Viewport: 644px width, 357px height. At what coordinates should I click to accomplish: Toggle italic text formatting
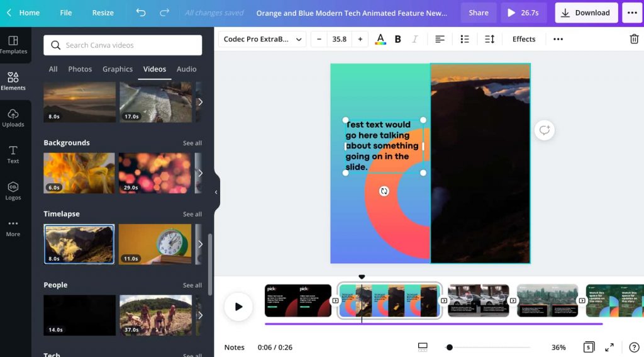coord(414,39)
